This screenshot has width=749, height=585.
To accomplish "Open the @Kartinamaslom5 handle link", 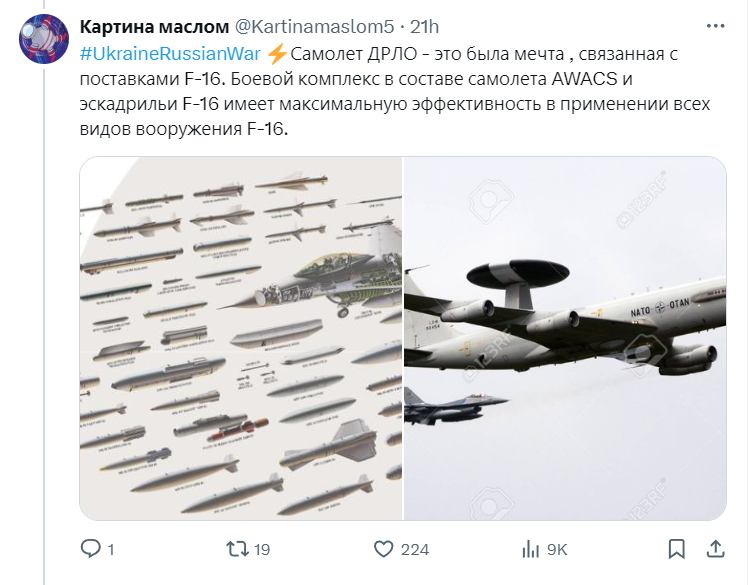I will click(x=314, y=27).
